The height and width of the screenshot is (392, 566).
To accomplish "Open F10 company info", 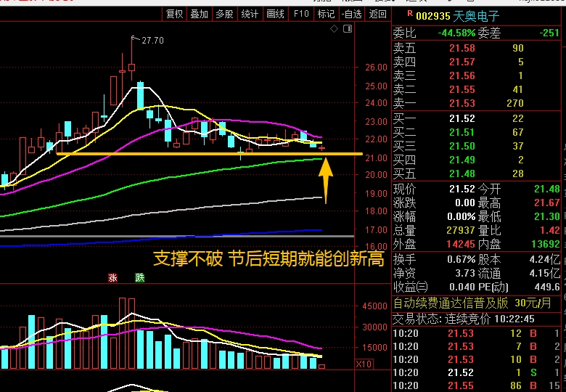I will (301, 14).
